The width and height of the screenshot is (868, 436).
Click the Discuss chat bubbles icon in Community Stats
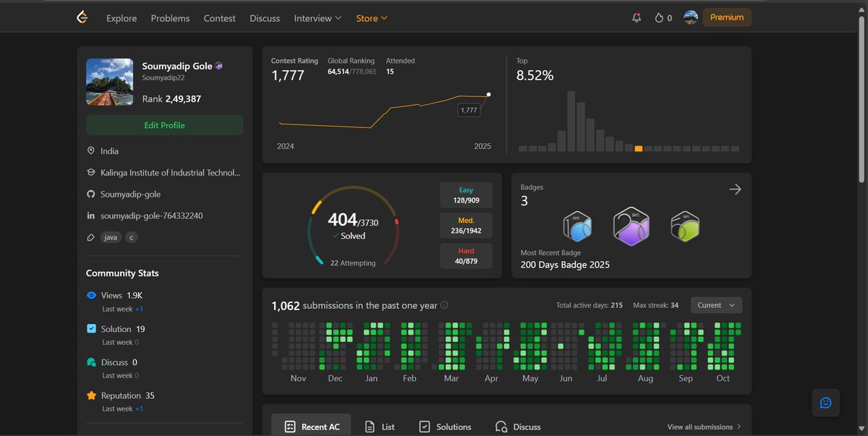tap(91, 362)
